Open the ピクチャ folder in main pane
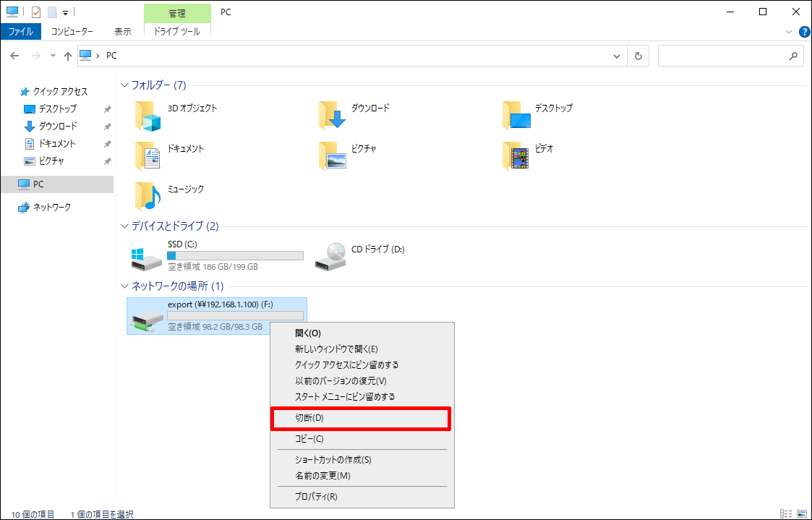 click(x=332, y=156)
